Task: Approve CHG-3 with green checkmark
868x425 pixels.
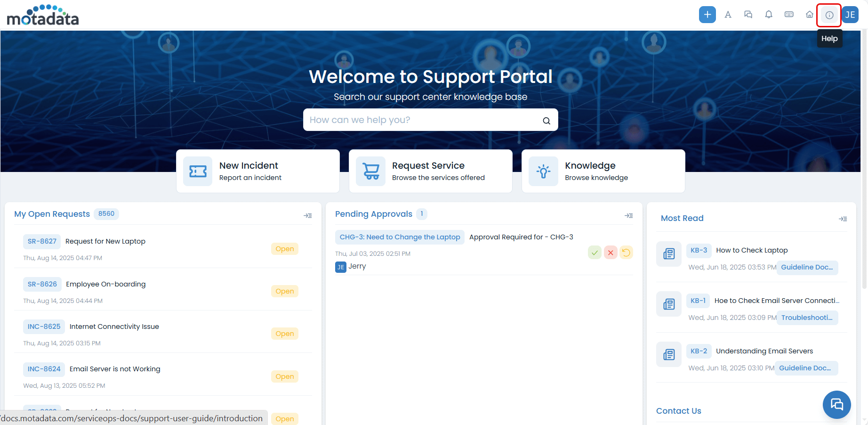Action: point(595,253)
